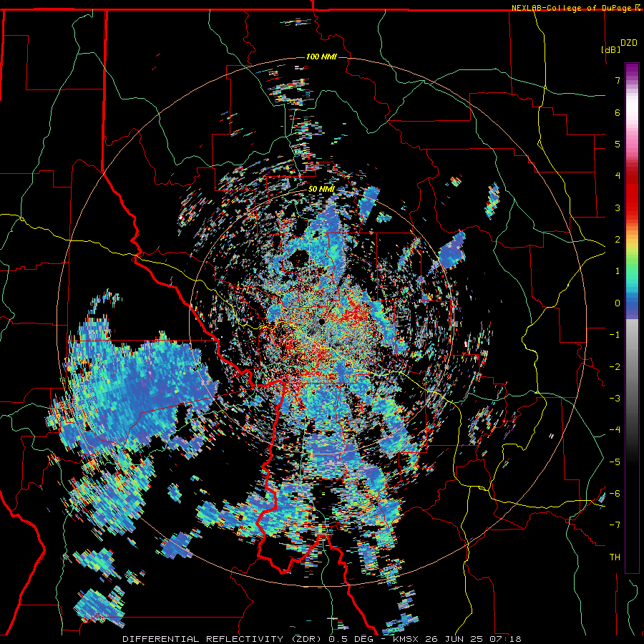Click the [dB] unit label
Viewport: 644px width, 644px height.
[x=611, y=49]
